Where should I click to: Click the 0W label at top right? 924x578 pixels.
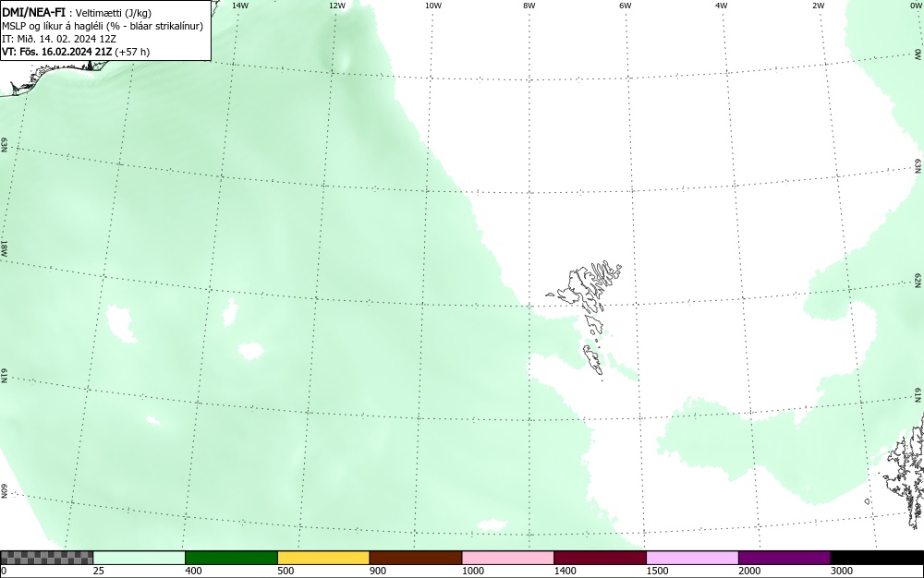(915, 6)
